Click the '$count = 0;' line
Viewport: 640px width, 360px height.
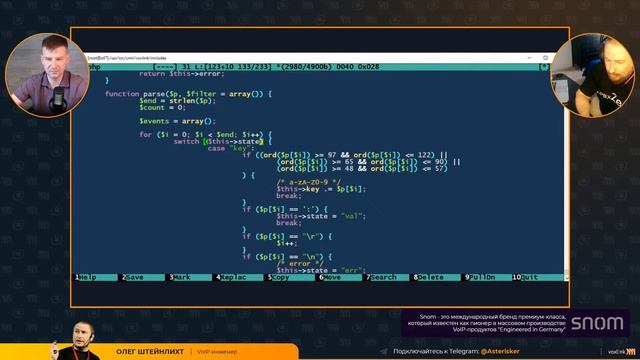click(162, 108)
